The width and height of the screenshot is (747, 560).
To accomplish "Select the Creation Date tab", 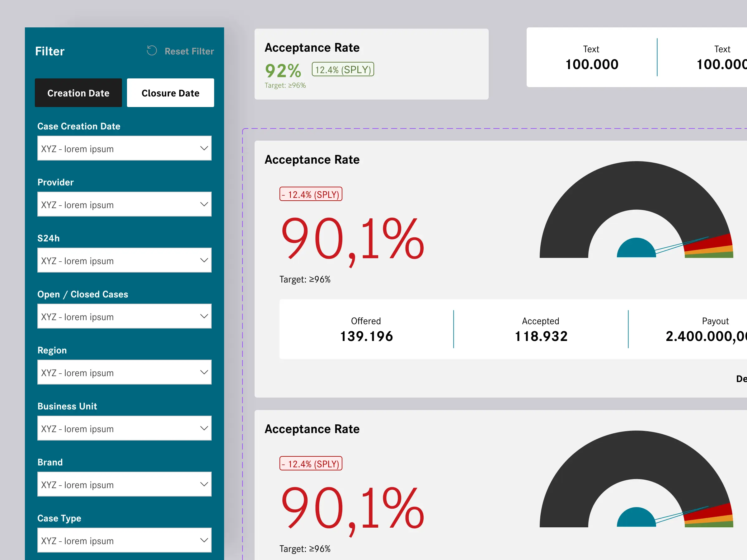I will pyautogui.click(x=78, y=93).
